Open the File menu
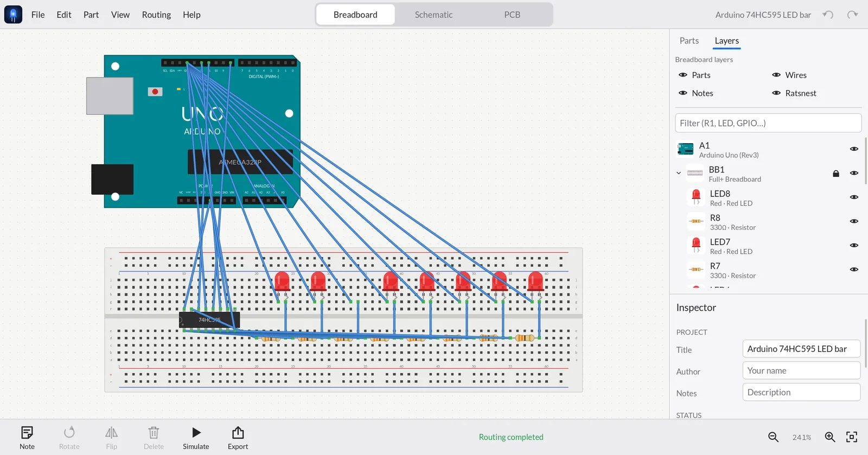Image resolution: width=868 pixels, height=455 pixels. 38,15
